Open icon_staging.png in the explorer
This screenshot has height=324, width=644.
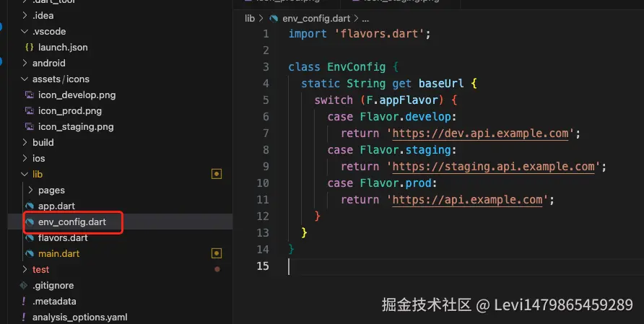(x=76, y=127)
